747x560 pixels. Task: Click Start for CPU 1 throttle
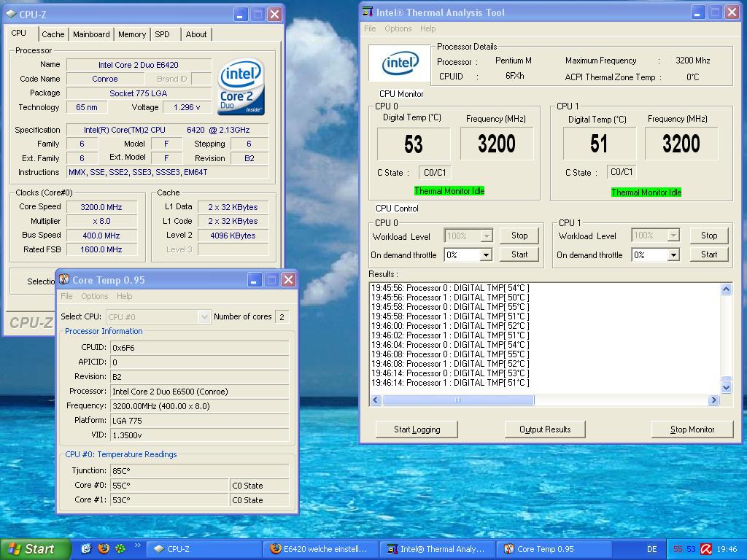(x=709, y=254)
